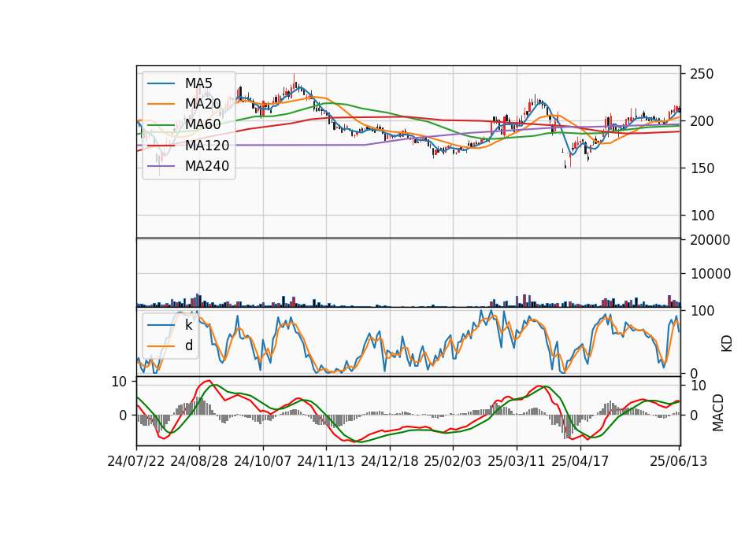The height and width of the screenshot is (543, 756).
Task: Click the 200 price axis tick label
Action: pyautogui.click(x=702, y=121)
